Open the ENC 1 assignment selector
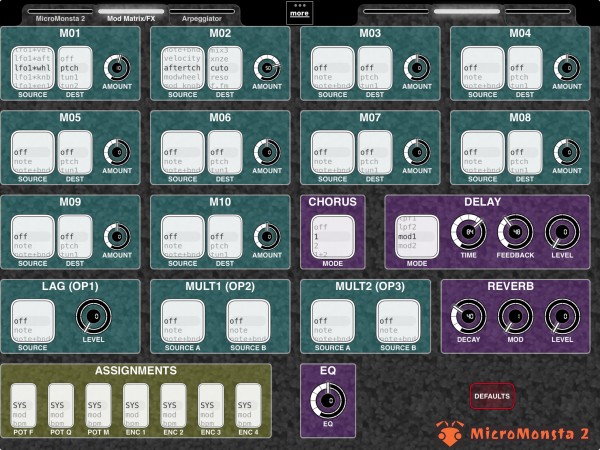Viewport: 600px width, 450px height. (x=136, y=406)
